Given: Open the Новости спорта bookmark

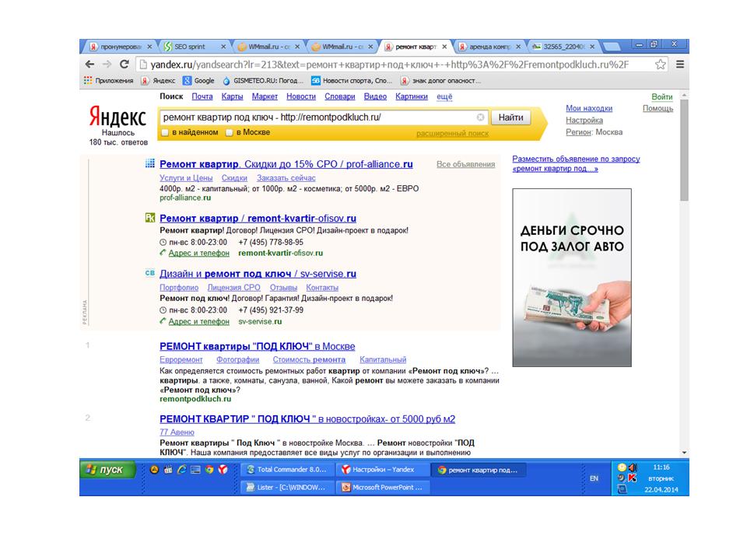Looking at the screenshot, I should (x=352, y=80).
